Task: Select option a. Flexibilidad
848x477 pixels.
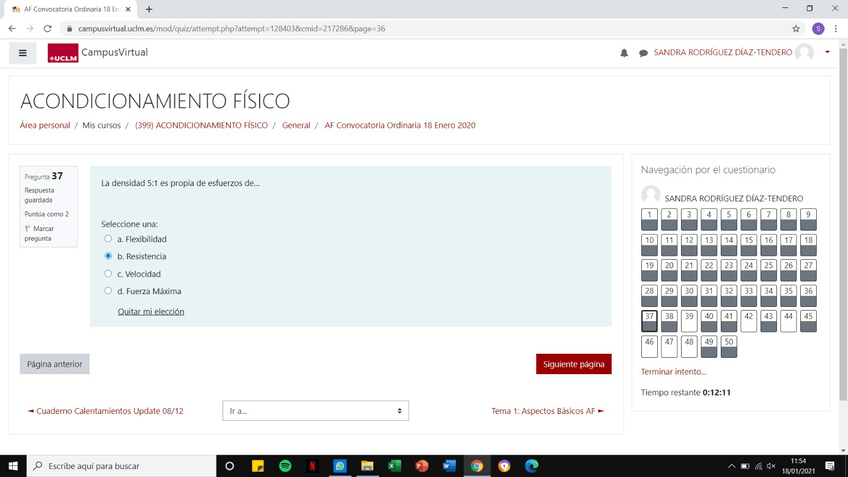Action: point(108,238)
